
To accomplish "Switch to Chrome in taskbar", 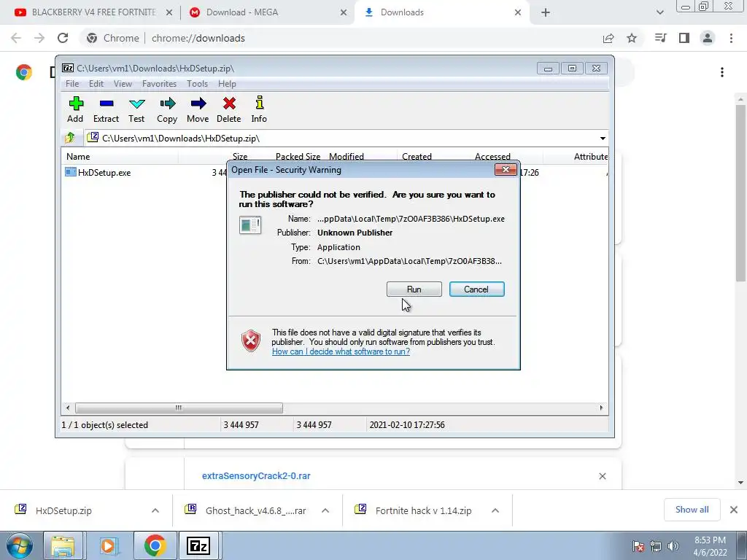I will click(155, 545).
